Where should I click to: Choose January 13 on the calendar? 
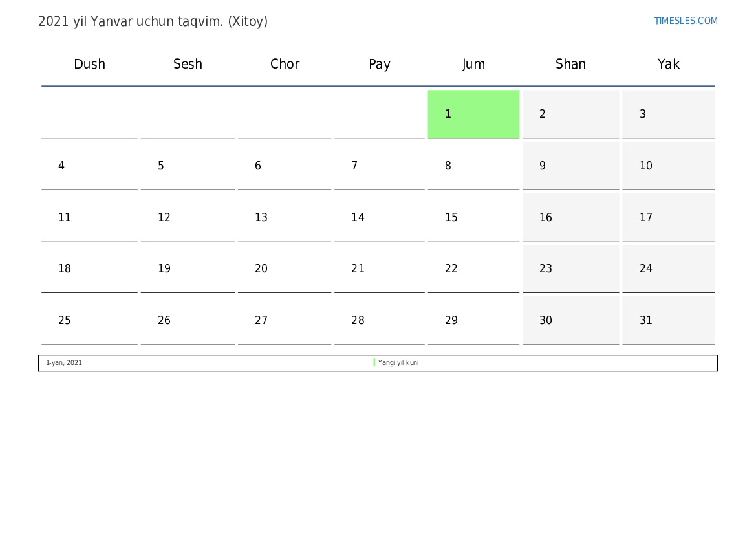pos(285,217)
